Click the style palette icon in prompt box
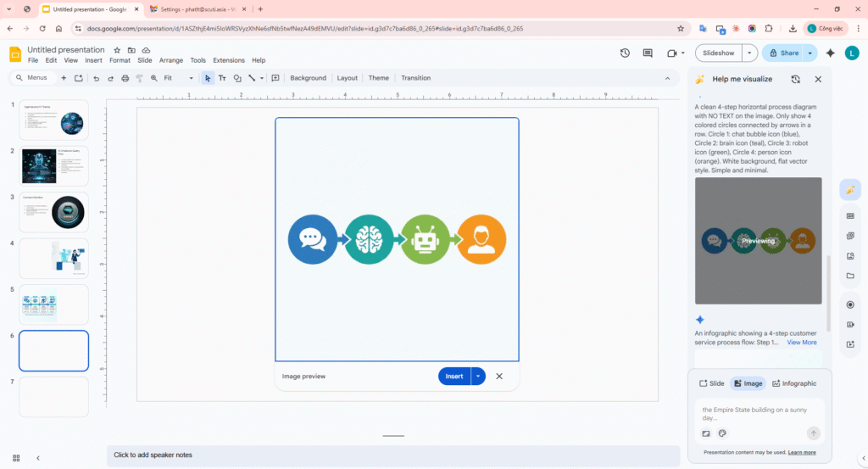 tap(722, 433)
